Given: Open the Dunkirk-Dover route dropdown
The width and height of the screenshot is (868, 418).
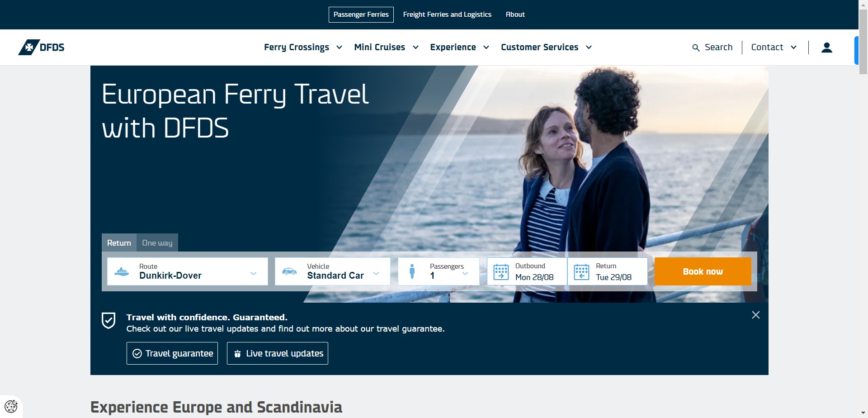Looking at the screenshot, I should click(187, 271).
